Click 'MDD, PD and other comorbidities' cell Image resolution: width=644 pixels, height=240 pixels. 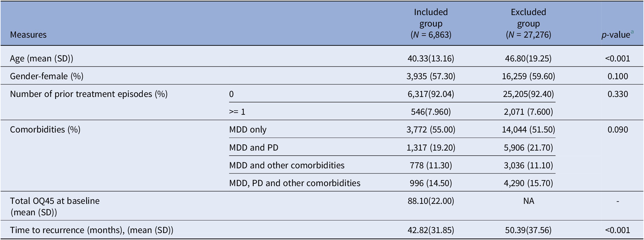295,183
